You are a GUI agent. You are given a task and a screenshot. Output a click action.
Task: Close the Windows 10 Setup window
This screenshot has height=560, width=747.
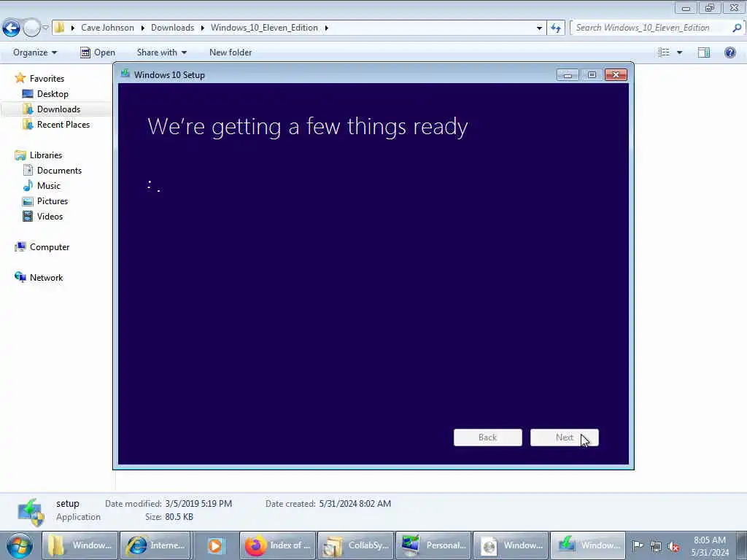tap(616, 75)
